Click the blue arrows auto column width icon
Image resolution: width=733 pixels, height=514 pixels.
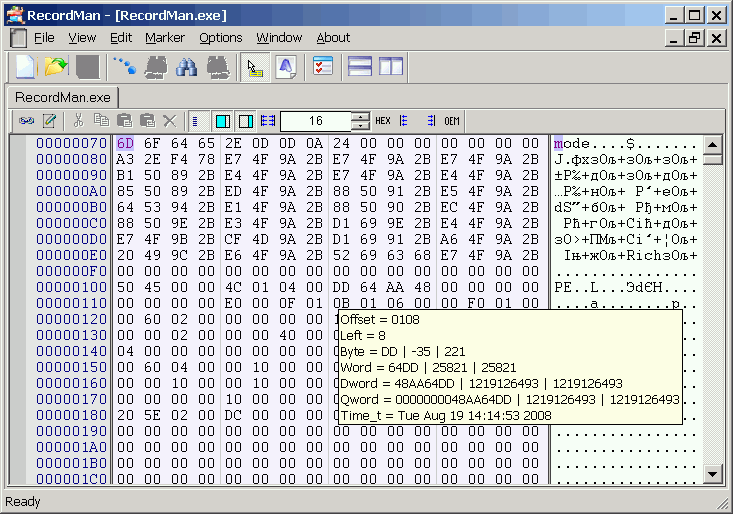(268, 121)
